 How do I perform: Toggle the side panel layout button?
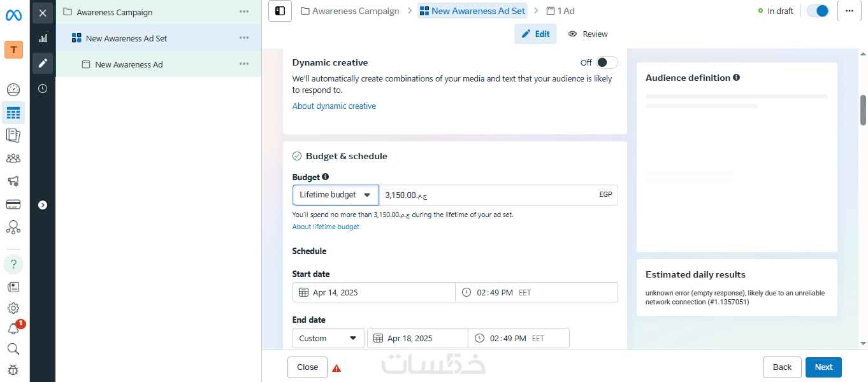point(280,11)
